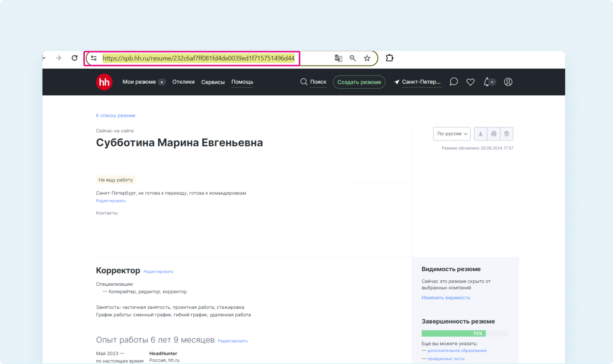
Task: Click the translate page icon
Action: (x=339, y=58)
